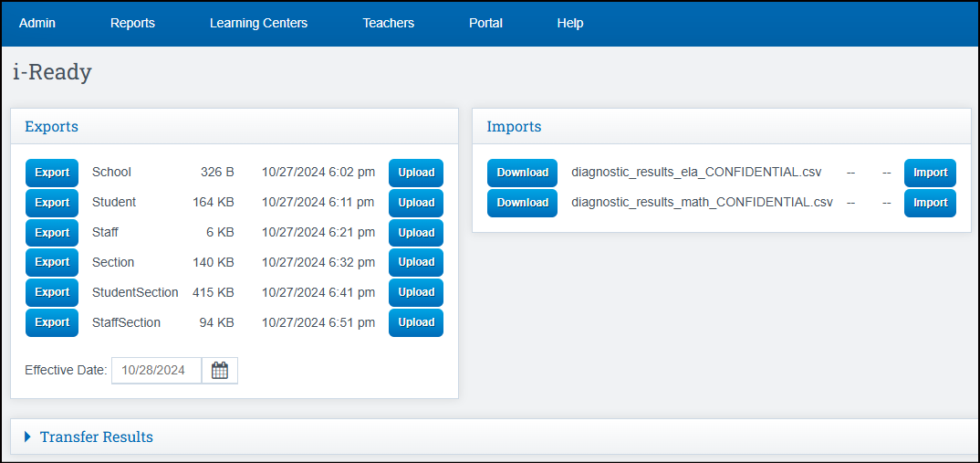Viewport: 980px width, 463px height.
Task: Click the 10/27/2024 6:32 pm timestamp
Action: [318, 262]
